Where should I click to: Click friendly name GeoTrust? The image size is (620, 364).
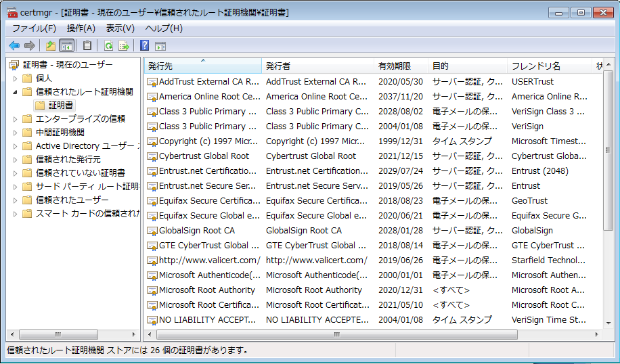(529, 201)
